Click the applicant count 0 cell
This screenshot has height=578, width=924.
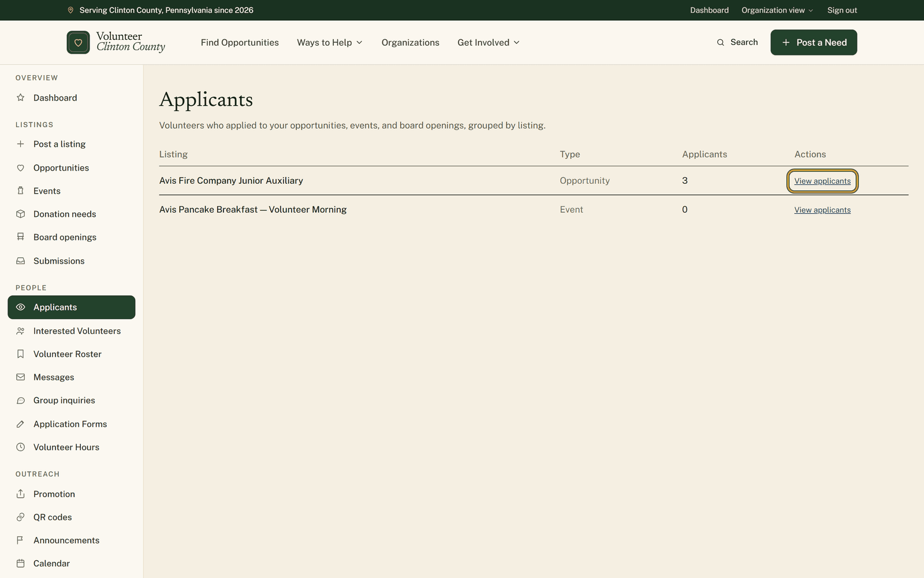click(x=685, y=209)
